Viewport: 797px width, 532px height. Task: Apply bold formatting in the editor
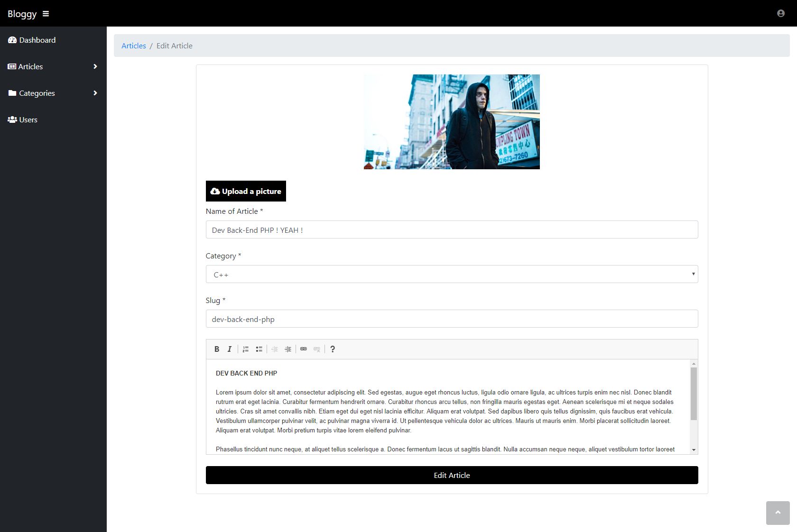217,349
